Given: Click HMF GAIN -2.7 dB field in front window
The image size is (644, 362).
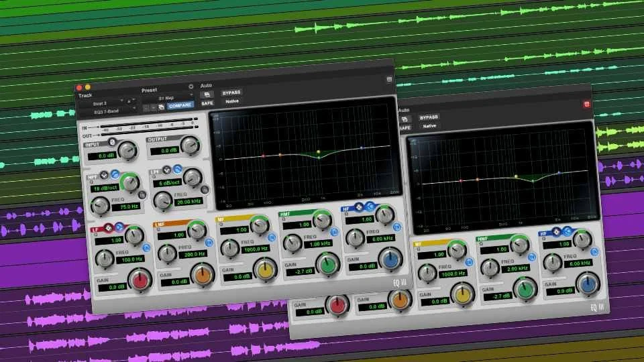Looking at the screenshot, I should 302,271.
